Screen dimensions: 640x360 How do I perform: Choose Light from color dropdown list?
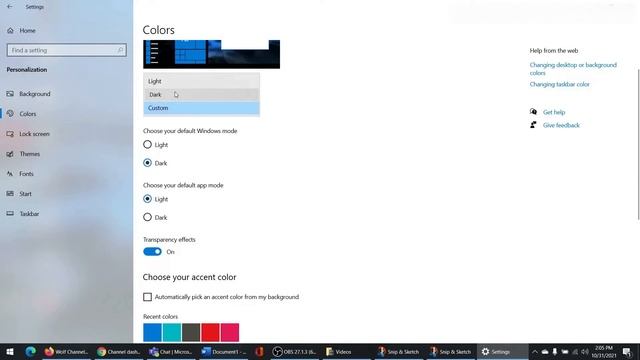[201, 81]
